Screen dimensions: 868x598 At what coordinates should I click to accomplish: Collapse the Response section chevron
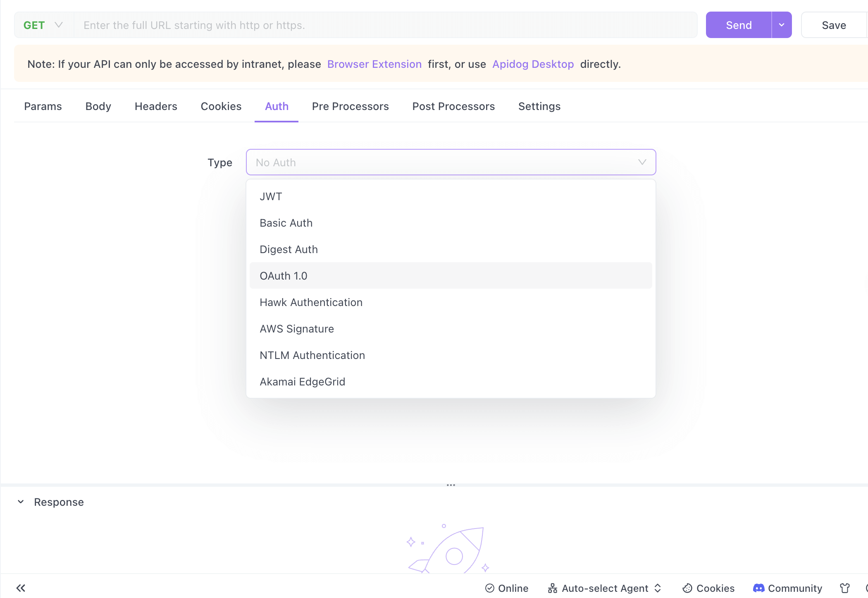pyautogui.click(x=21, y=502)
